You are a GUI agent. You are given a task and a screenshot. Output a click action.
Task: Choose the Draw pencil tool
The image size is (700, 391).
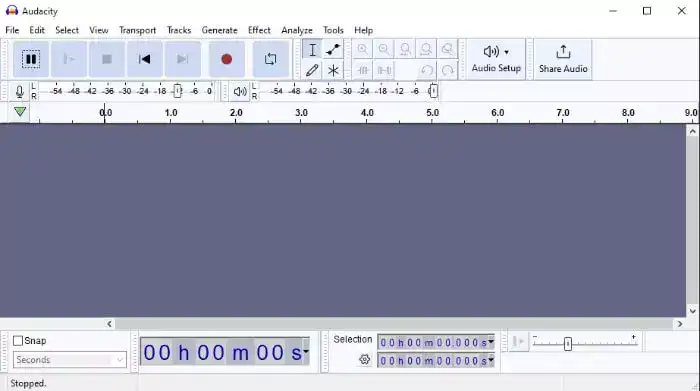pos(312,70)
